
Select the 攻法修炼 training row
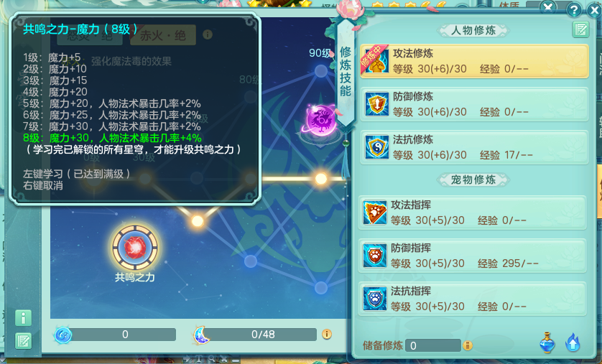(473, 61)
